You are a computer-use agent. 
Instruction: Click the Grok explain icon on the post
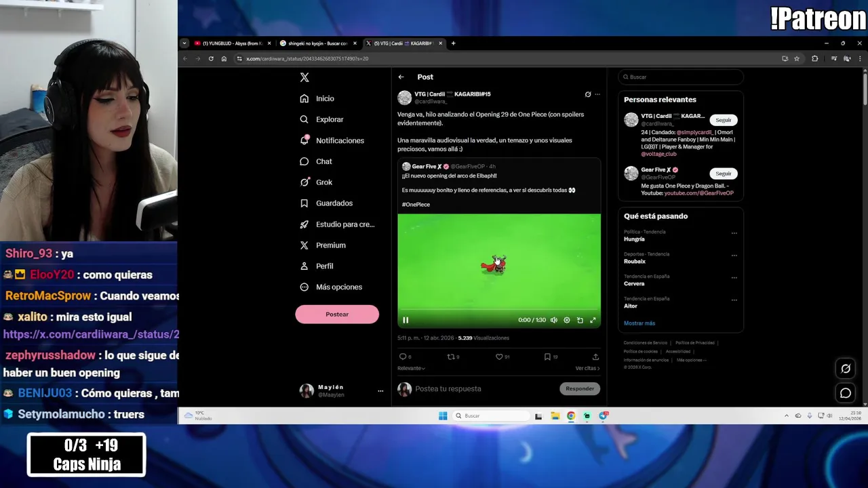pyautogui.click(x=588, y=94)
